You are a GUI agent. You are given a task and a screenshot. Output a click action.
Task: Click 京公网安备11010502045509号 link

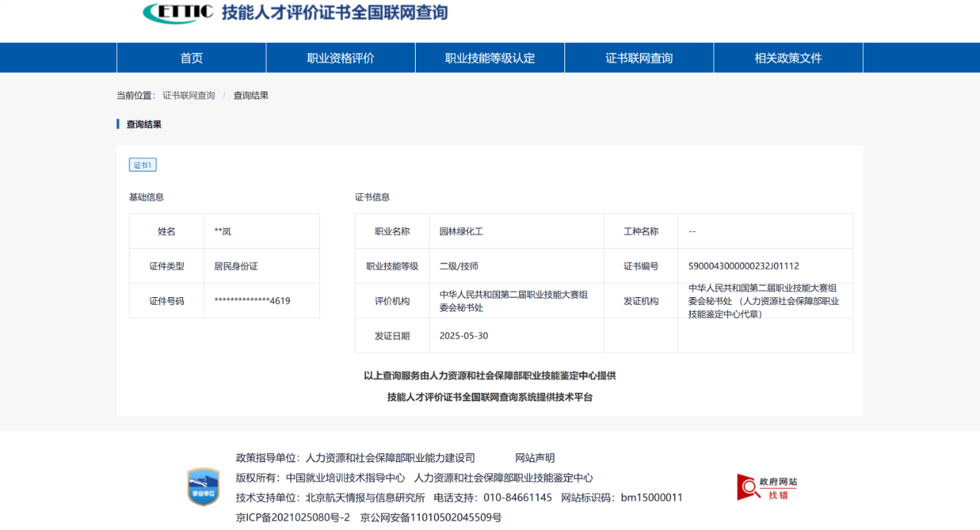point(431,518)
